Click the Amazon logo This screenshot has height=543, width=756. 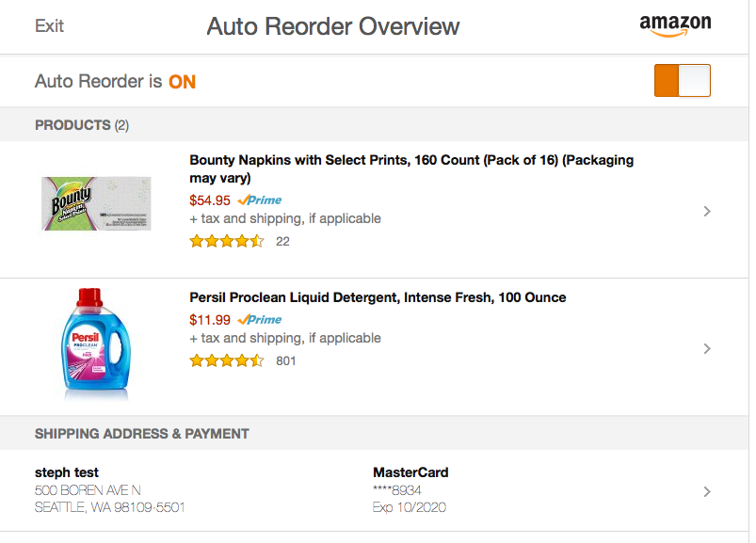[675, 25]
